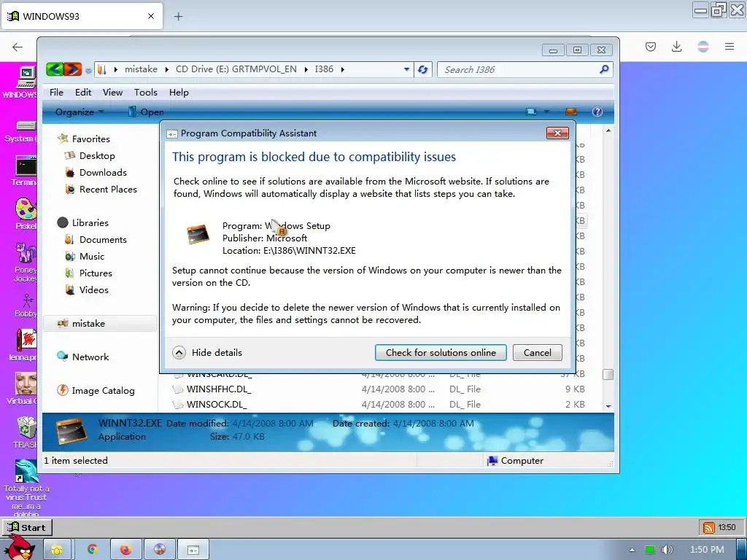Screen dimensions: 747x560
Task: Open the Poney Jockey desktop icon
Action: point(26,262)
